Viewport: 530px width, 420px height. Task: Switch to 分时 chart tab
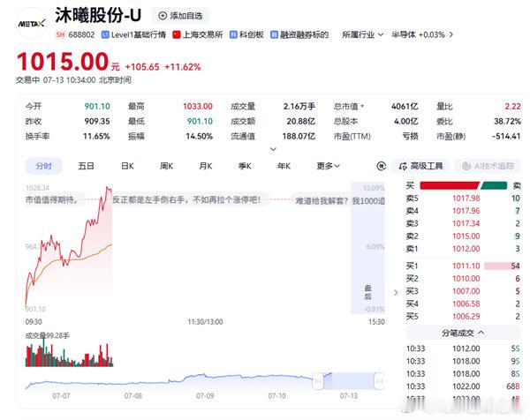coord(44,166)
